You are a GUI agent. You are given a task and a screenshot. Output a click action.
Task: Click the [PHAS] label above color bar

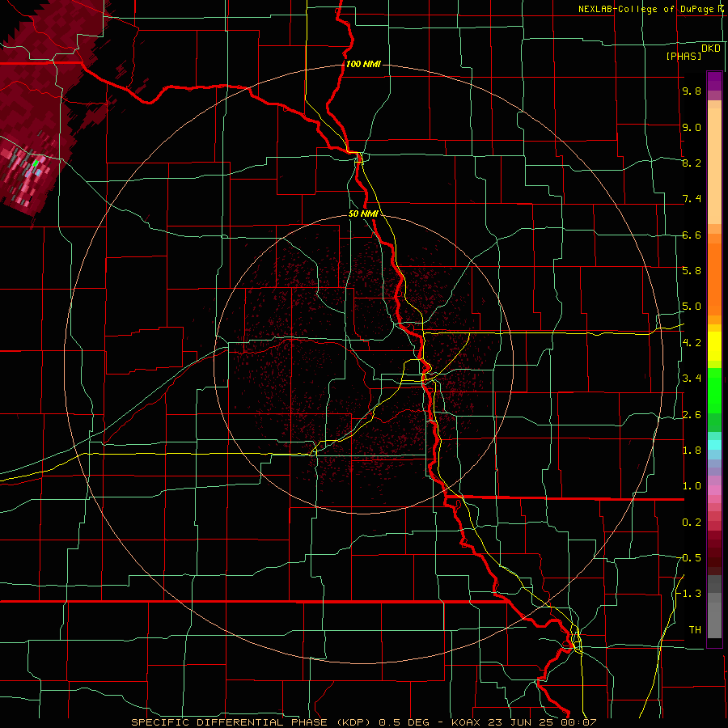coord(684,57)
